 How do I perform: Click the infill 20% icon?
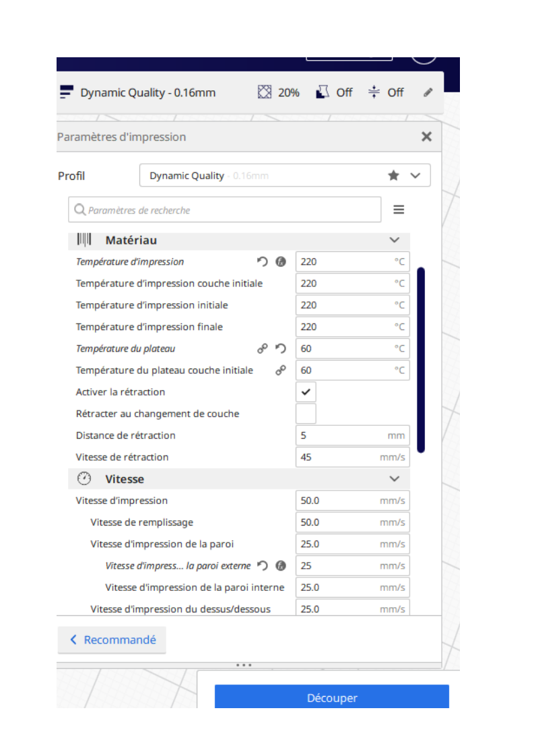pos(265,92)
